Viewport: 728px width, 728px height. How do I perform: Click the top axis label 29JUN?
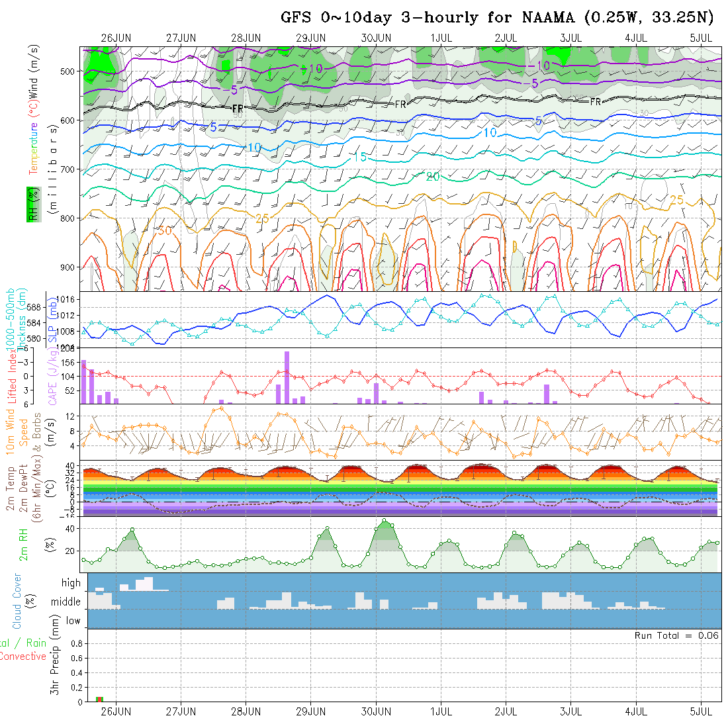[x=310, y=38]
